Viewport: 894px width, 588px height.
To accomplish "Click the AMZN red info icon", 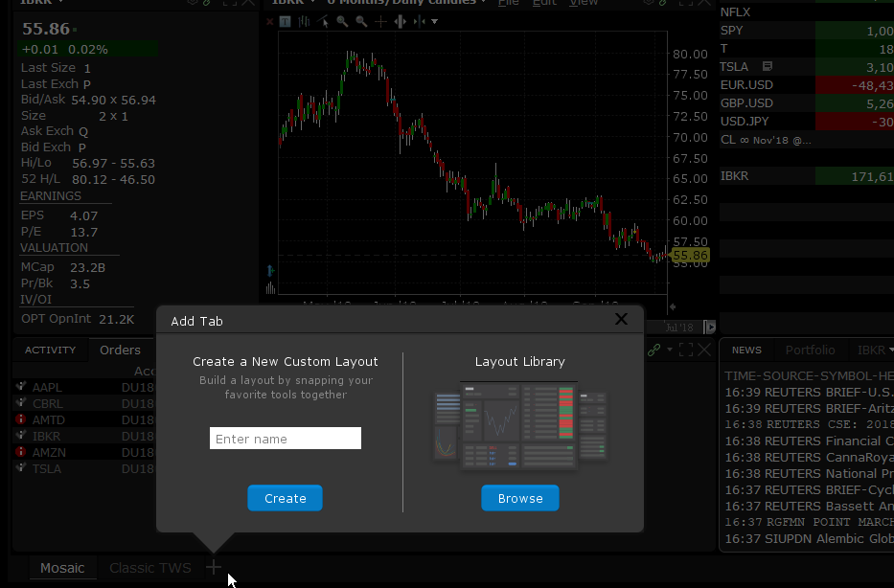I will pos(20,452).
